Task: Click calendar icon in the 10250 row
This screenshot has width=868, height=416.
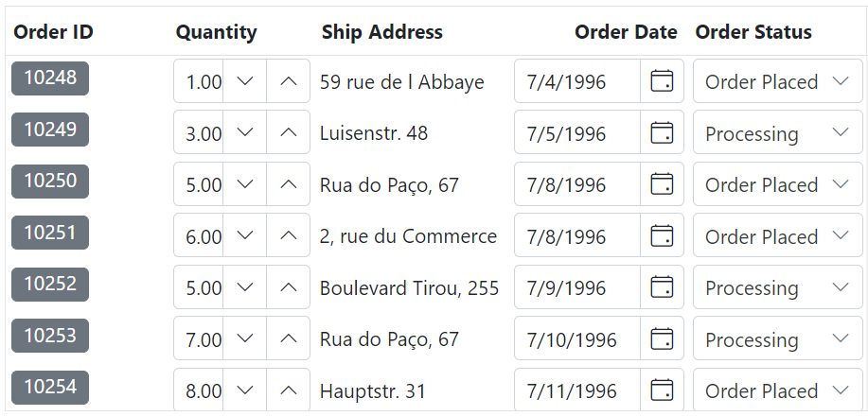Action: [x=662, y=183]
